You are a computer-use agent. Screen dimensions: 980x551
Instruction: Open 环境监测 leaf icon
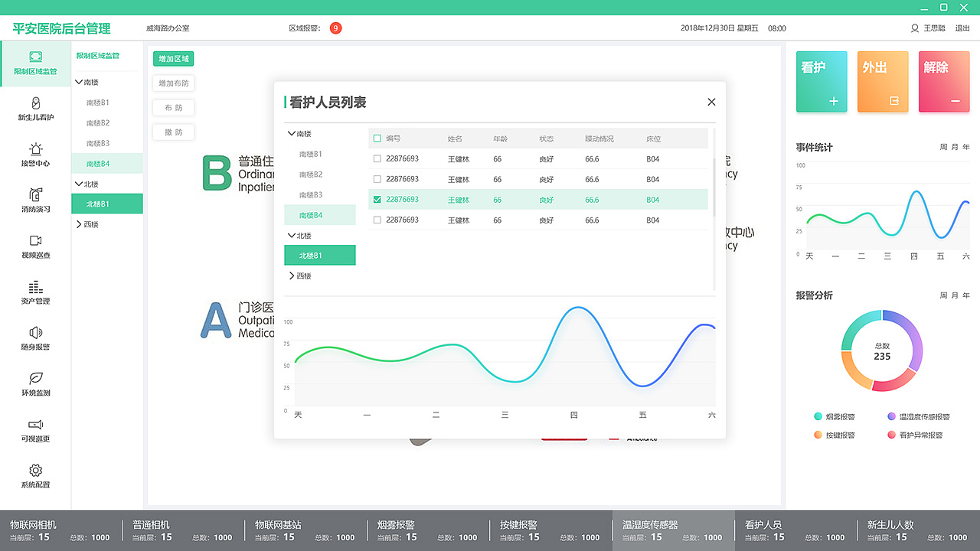point(35,379)
